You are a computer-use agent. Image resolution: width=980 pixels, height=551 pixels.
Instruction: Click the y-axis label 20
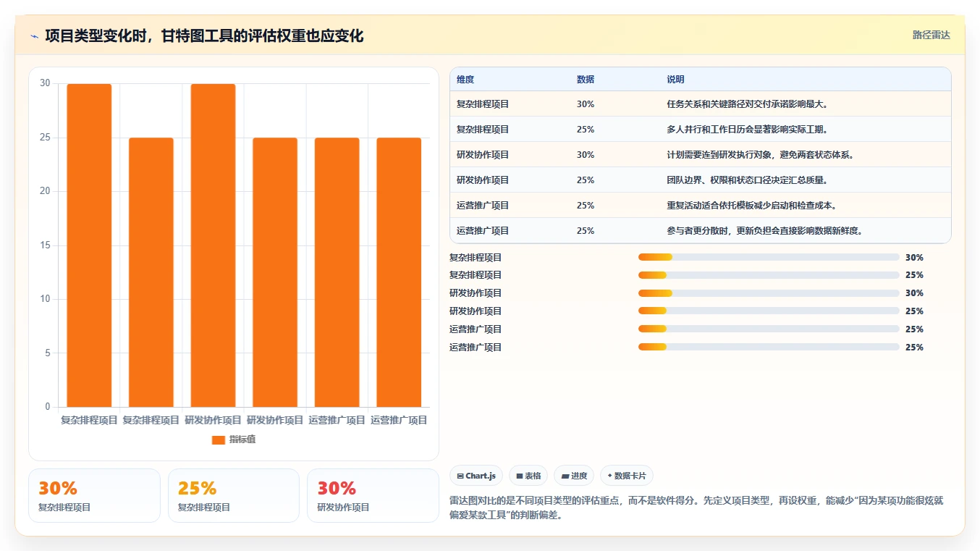[45, 191]
